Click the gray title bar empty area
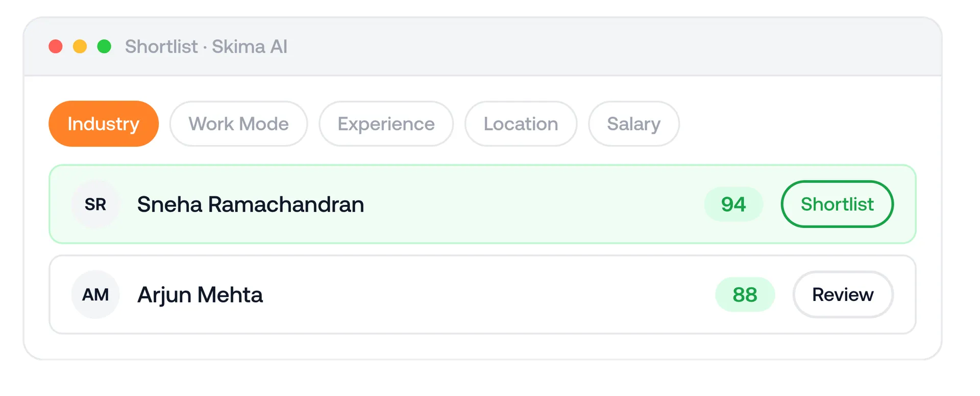Viewport: 980px width, 396px height. click(x=612, y=46)
